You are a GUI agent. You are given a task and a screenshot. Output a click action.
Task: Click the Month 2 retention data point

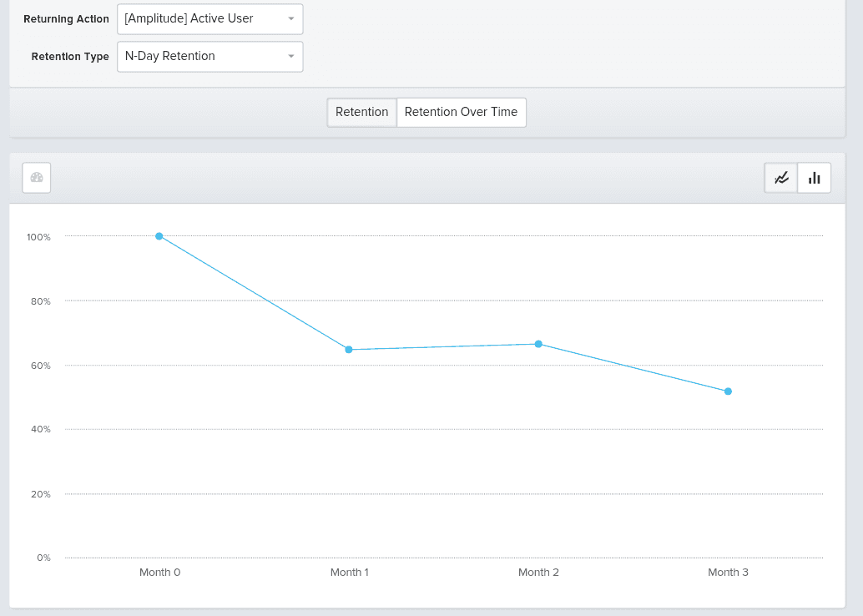click(538, 343)
